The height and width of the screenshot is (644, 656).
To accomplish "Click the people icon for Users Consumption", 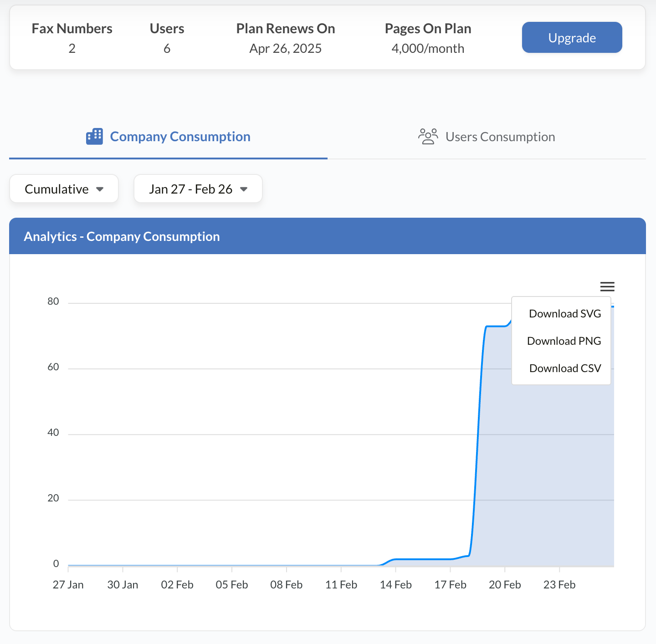I will (428, 137).
